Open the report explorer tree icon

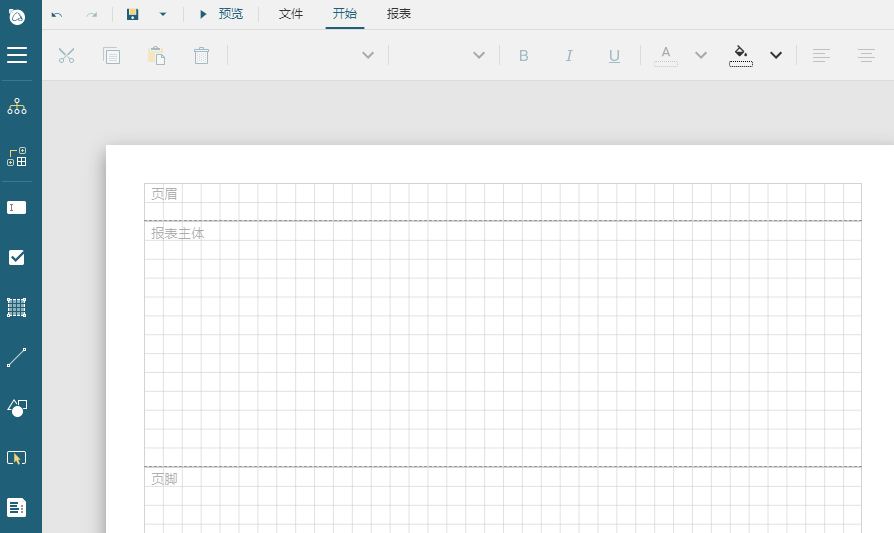coord(17,106)
